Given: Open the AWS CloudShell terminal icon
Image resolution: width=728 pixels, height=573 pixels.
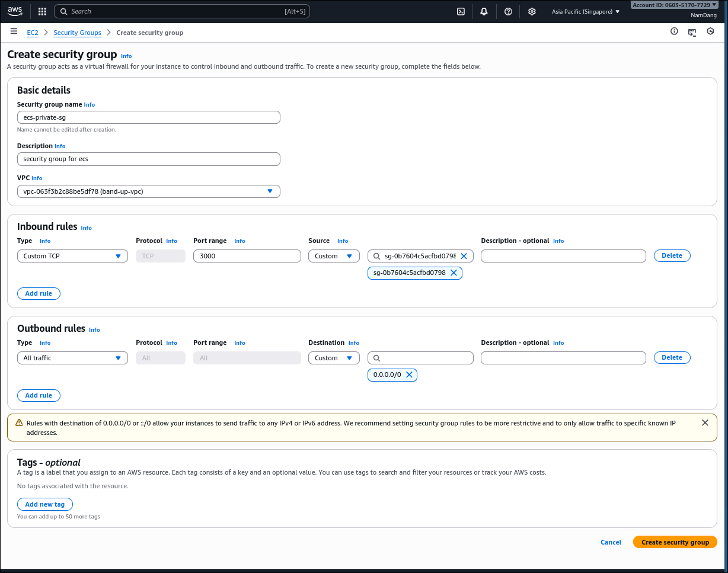Looking at the screenshot, I should 461,11.
